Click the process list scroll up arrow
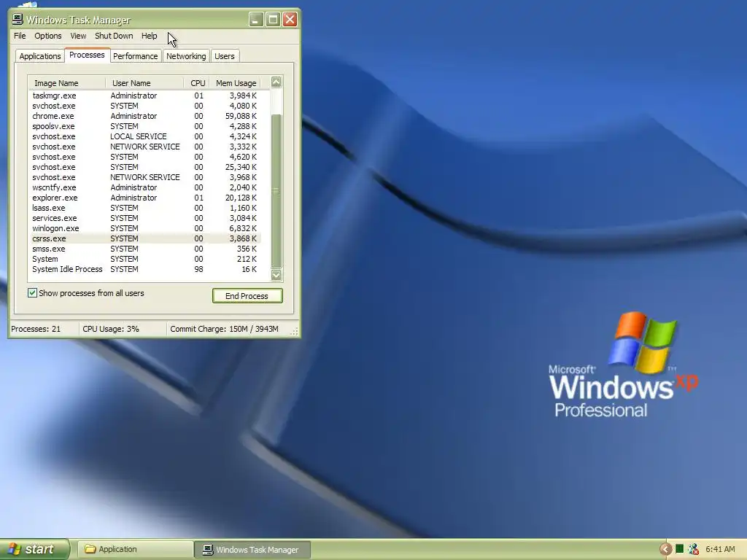Screen dimensions: 747x560 click(x=276, y=82)
